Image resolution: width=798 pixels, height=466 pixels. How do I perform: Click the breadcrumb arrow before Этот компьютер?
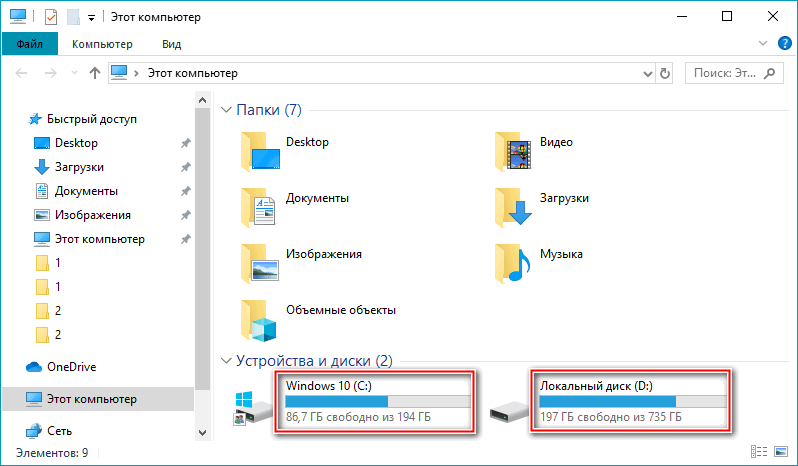[136, 73]
